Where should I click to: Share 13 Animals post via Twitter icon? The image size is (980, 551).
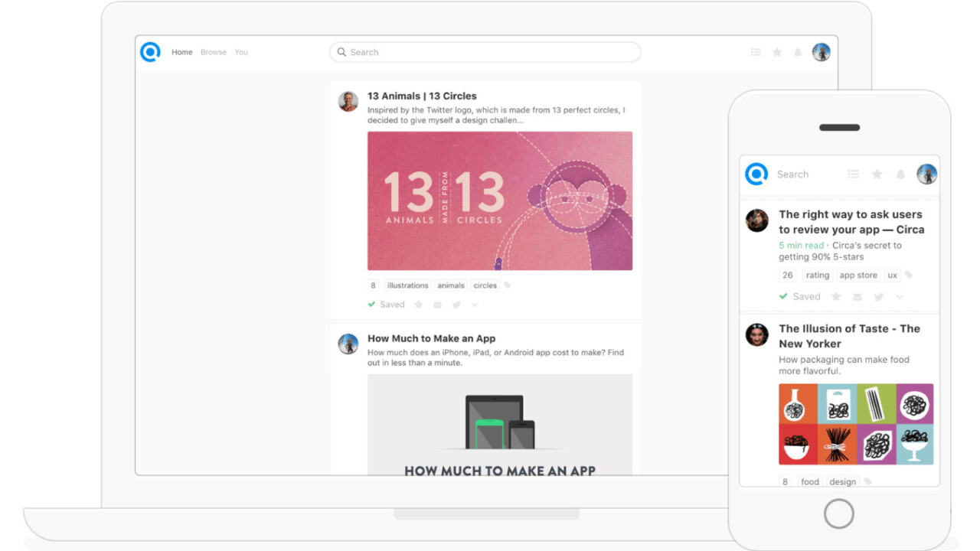tap(456, 305)
